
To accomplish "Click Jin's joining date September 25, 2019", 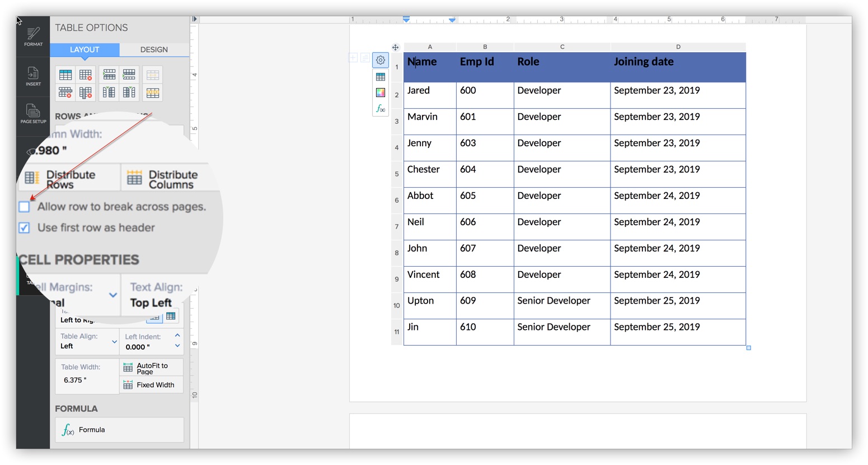I will [x=678, y=332].
